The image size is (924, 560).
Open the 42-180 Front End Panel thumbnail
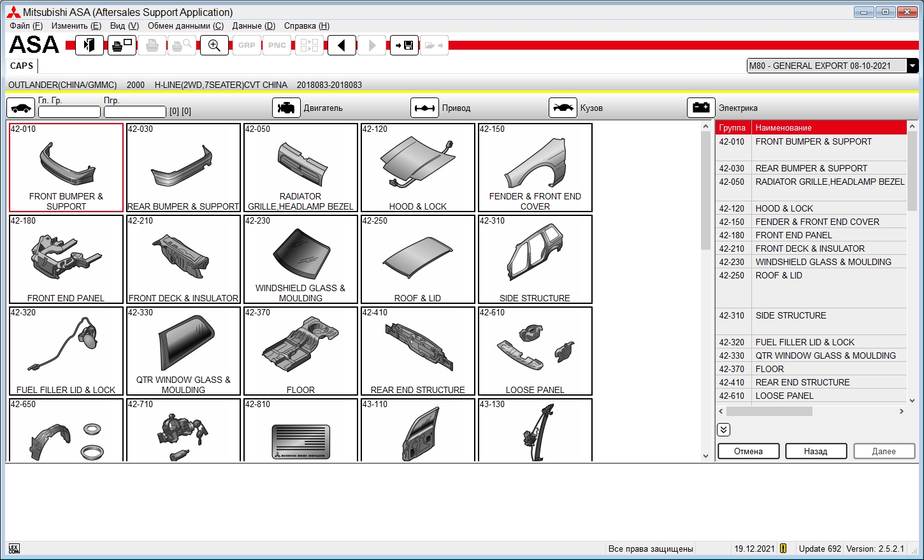(x=66, y=259)
